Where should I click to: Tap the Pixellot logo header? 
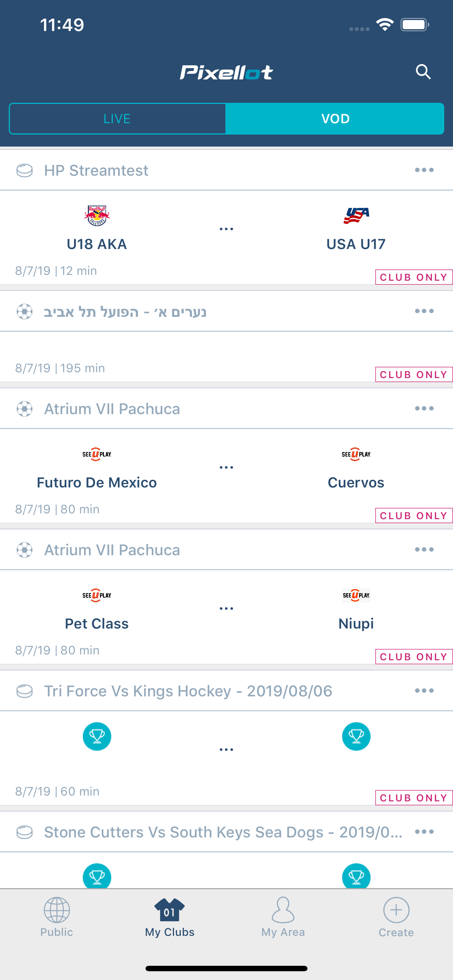click(x=226, y=72)
